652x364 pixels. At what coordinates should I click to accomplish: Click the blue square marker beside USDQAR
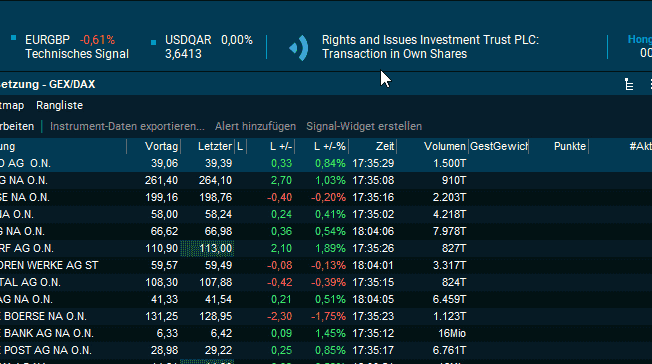(153, 42)
